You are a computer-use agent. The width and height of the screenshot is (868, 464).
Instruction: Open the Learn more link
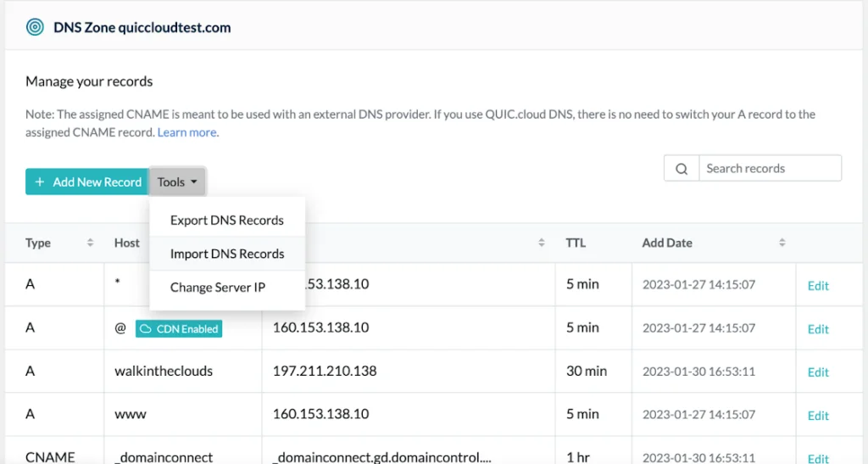click(186, 132)
